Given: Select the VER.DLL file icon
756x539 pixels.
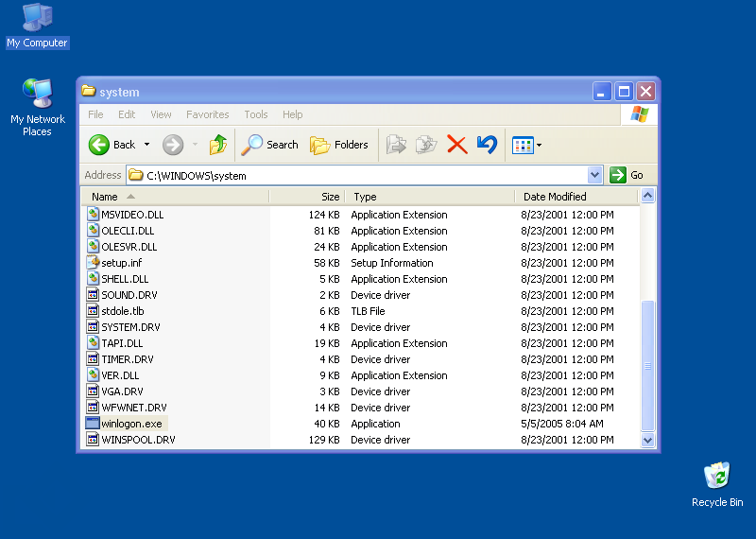Looking at the screenshot, I should 93,374.
